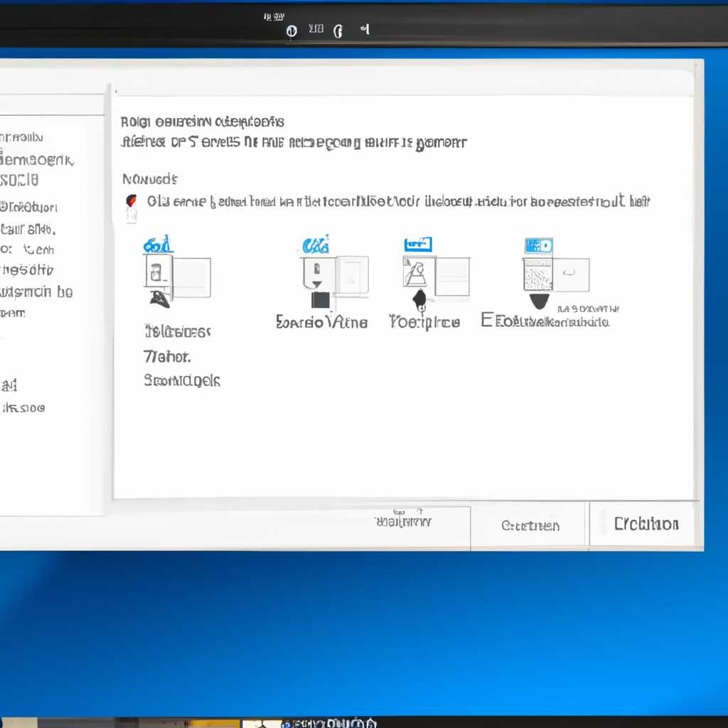Click the "Seomdgels" text line
This screenshot has height=728, width=728.
click(182, 380)
